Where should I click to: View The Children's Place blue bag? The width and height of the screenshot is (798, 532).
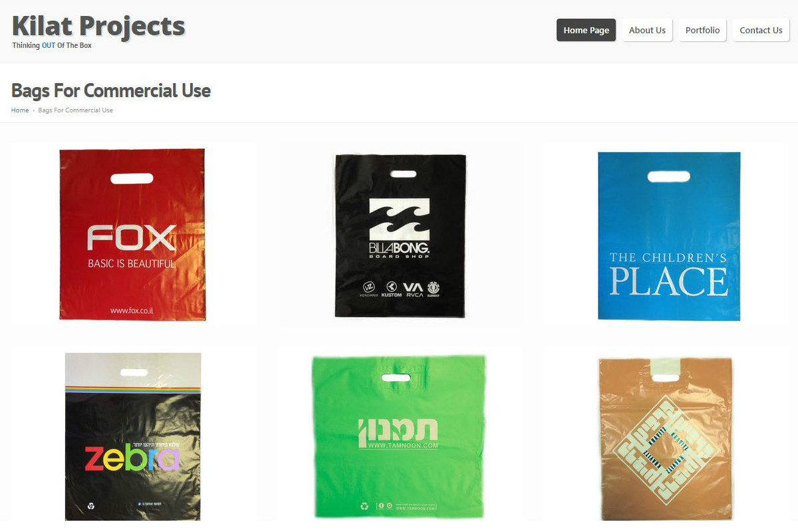[x=669, y=236]
